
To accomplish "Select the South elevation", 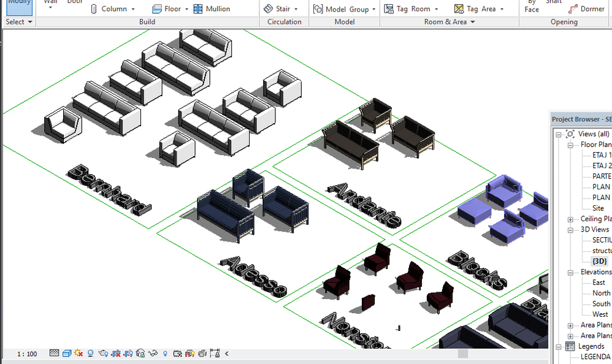I will point(601,303).
